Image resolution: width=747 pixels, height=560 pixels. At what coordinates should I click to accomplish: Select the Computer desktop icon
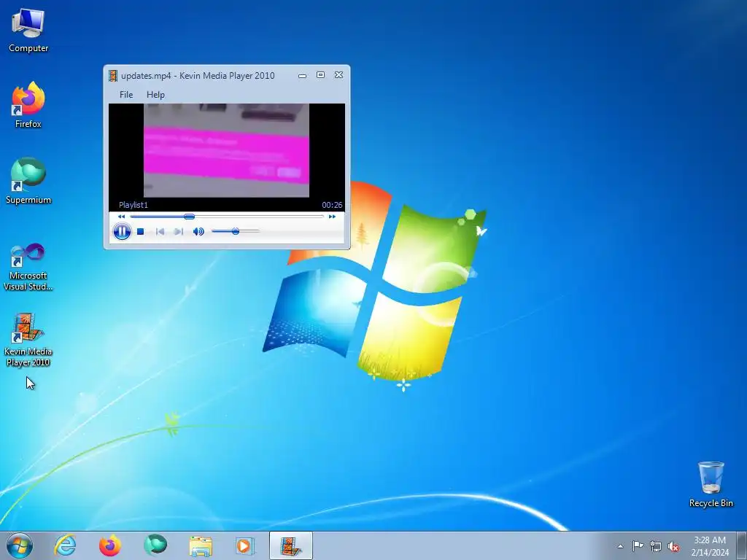click(28, 31)
